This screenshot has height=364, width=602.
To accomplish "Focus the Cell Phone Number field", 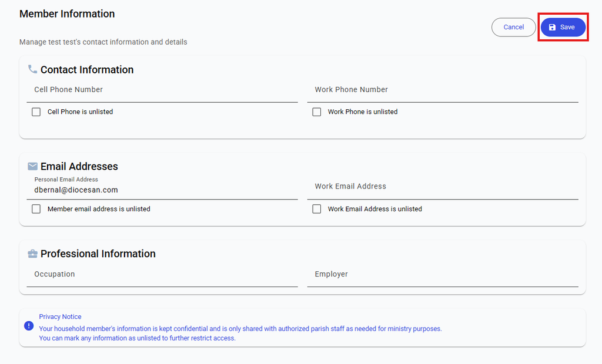I will [x=162, y=92].
